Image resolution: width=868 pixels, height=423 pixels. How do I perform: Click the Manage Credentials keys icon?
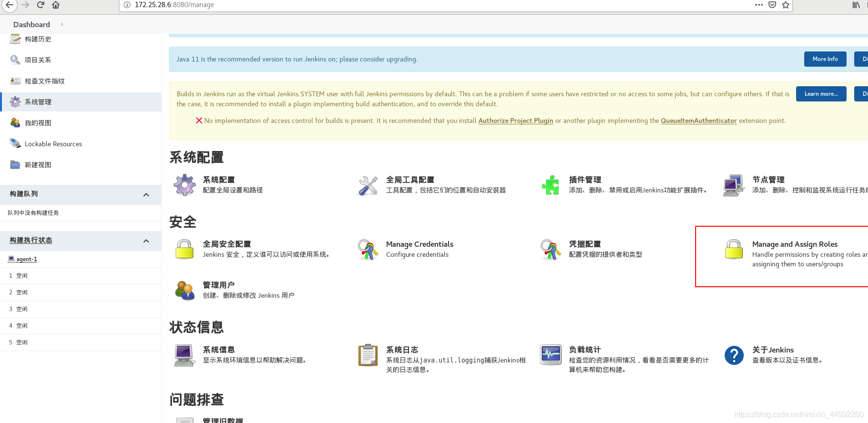(x=368, y=250)
